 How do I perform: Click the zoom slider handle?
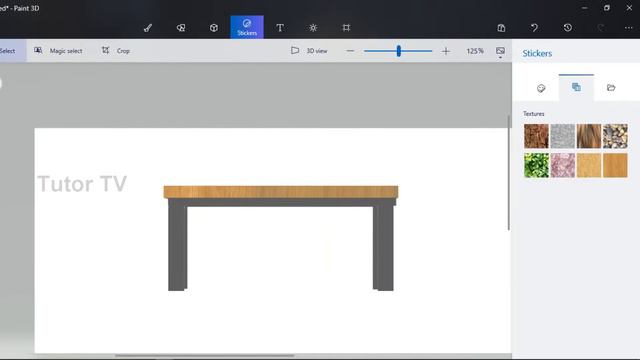click(x=399, y=51)
